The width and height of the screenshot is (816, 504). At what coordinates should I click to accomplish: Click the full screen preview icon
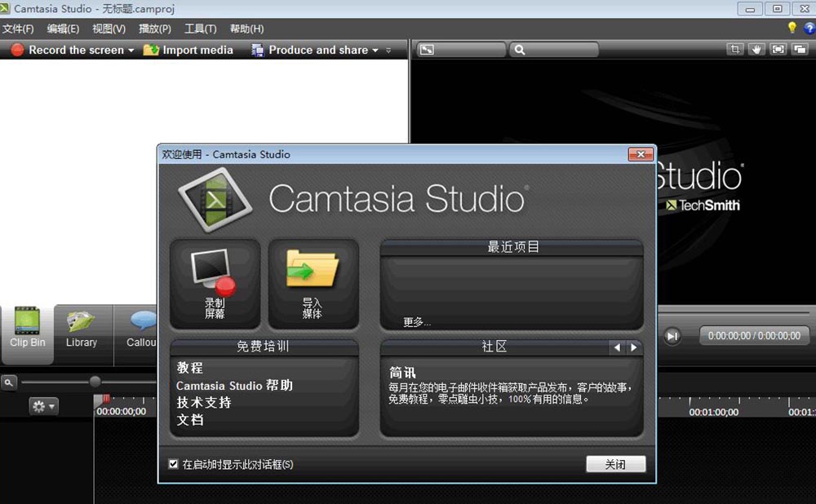[778, 50]
